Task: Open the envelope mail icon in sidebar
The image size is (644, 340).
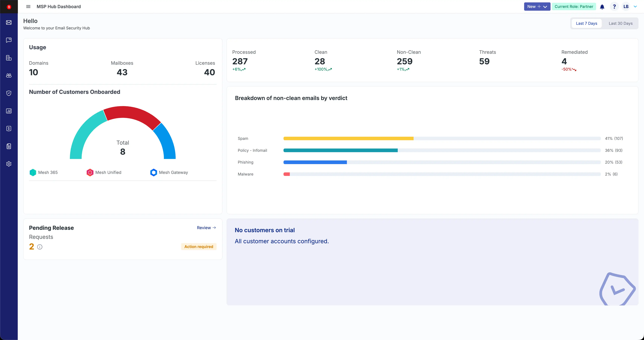Action: tap(9, 22)
